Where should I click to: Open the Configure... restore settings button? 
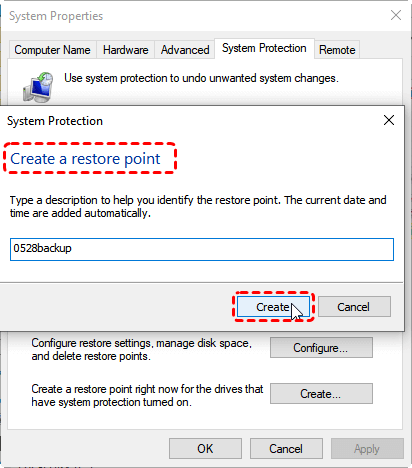tap(321, 348)
